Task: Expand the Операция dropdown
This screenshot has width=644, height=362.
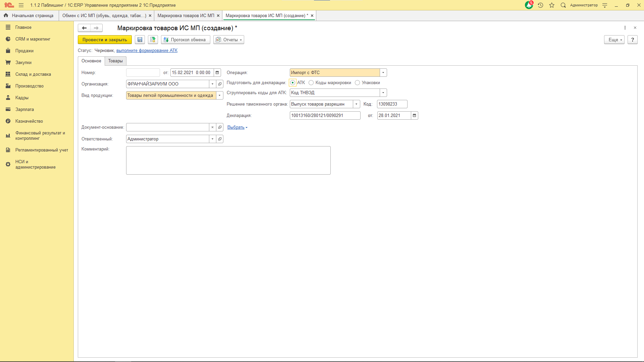Action: tap(383, 72)
